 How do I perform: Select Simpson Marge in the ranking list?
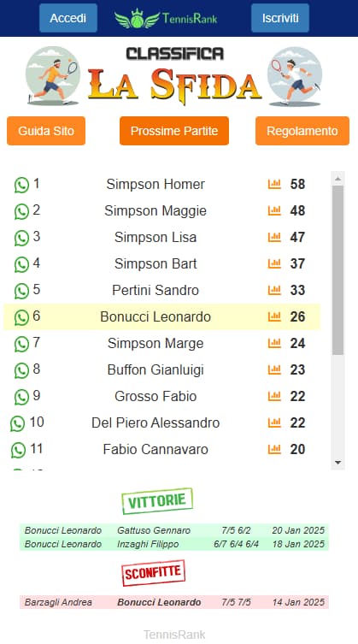click(x=156, y=343)
